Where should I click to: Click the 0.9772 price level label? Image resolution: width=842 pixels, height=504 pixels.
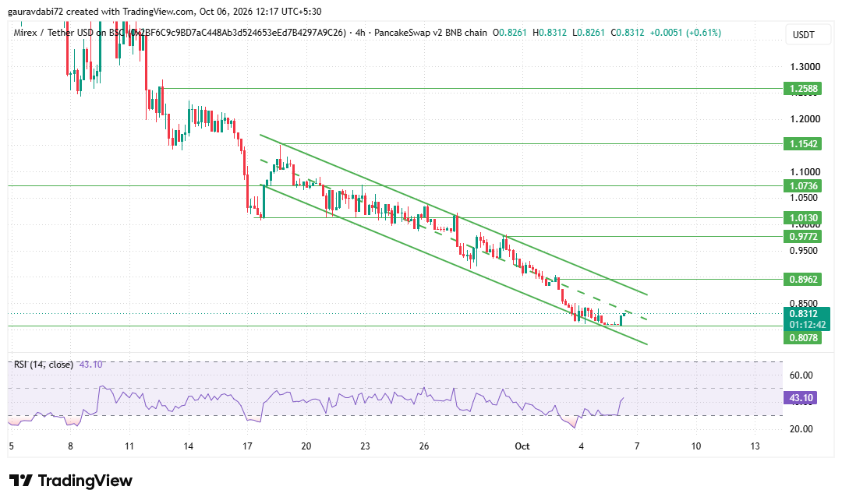tap(802, 237)
